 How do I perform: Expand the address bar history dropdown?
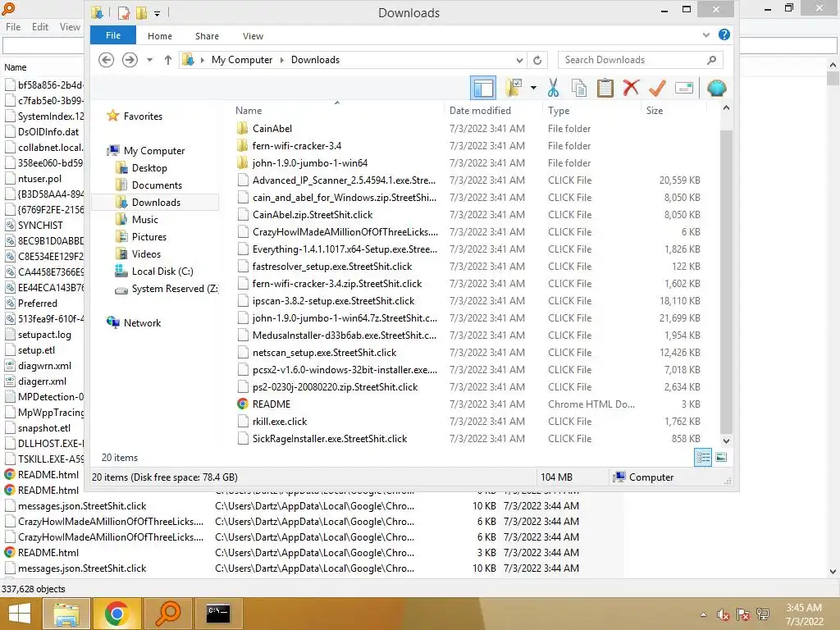[519, 60]
